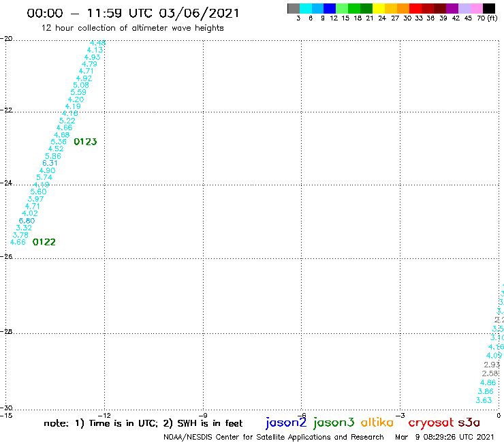
Task: Click the 3.78 wave height reading
Action: [x=20, y=235]
